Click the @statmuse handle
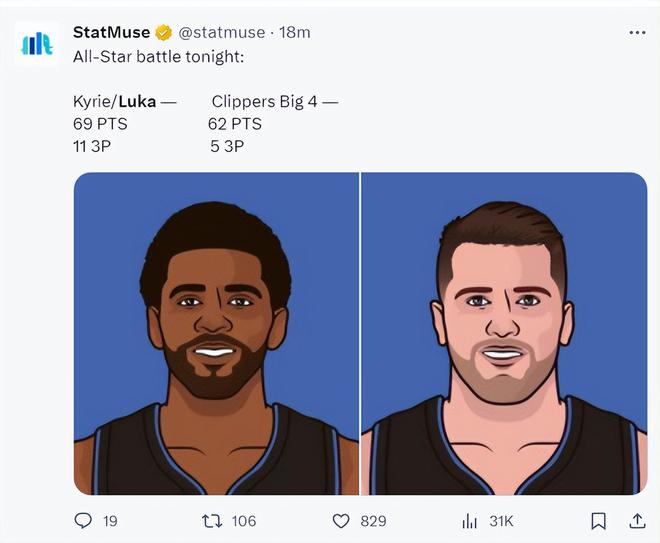Screen dimensions: 660x543 coord(223,33)
